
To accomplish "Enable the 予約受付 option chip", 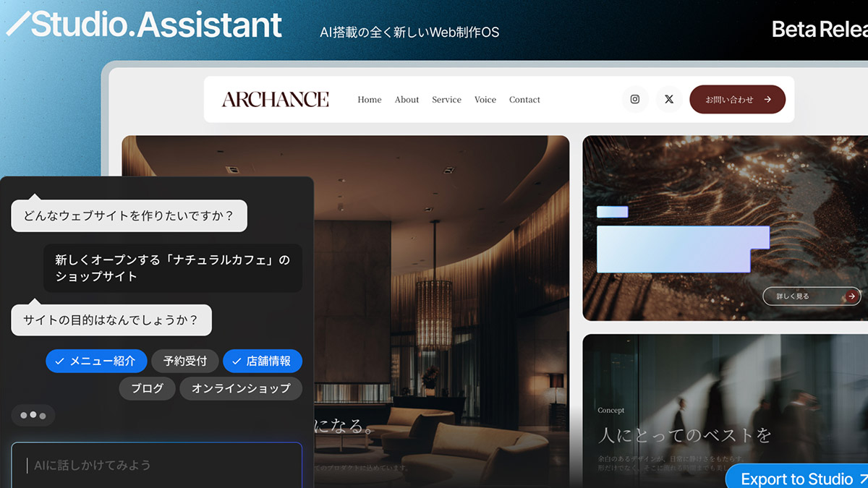I will (x=184, y=361).
